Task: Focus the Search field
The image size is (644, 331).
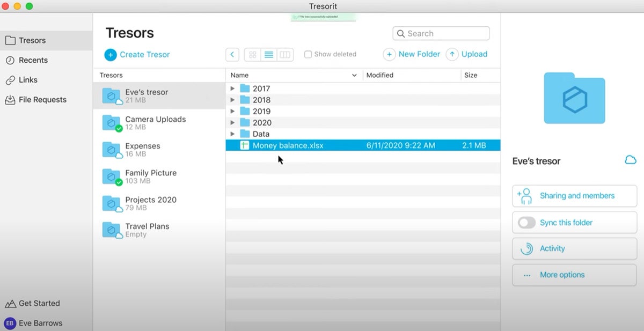Action: [441, 33]
